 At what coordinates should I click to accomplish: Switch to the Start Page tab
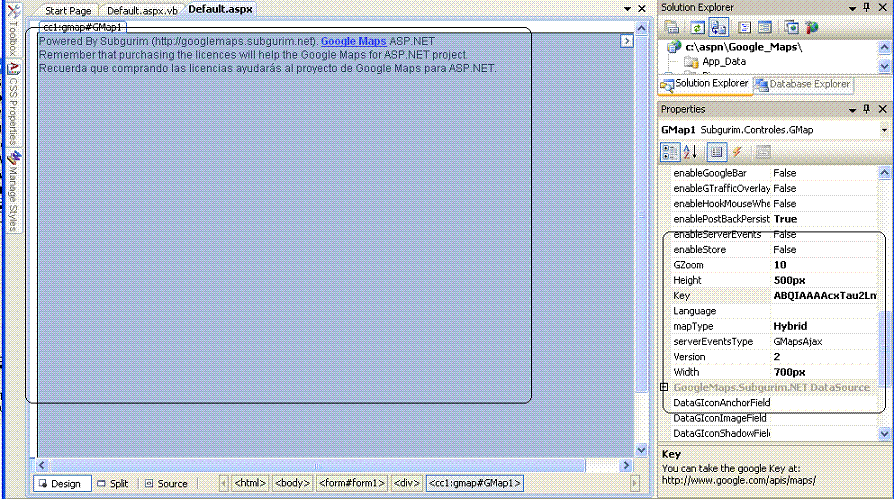pos(68,10)
